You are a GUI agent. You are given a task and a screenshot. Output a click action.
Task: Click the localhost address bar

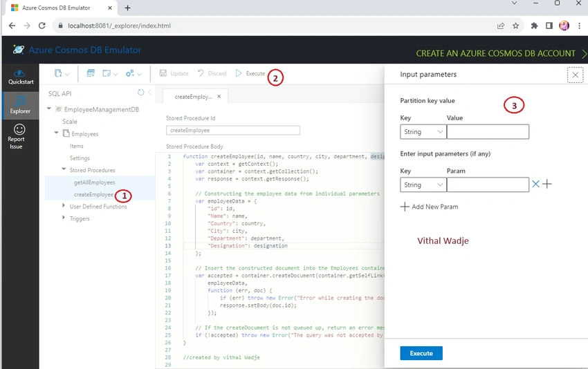119,26
